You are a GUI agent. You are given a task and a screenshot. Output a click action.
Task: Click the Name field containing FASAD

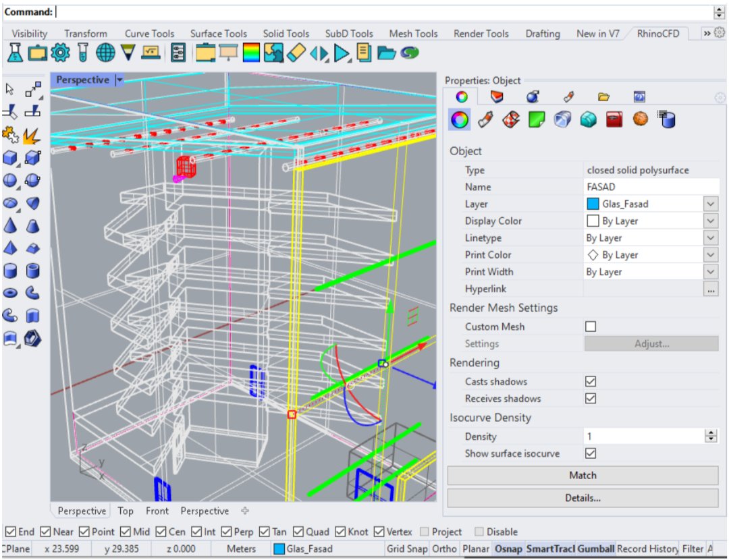(651, 187)
